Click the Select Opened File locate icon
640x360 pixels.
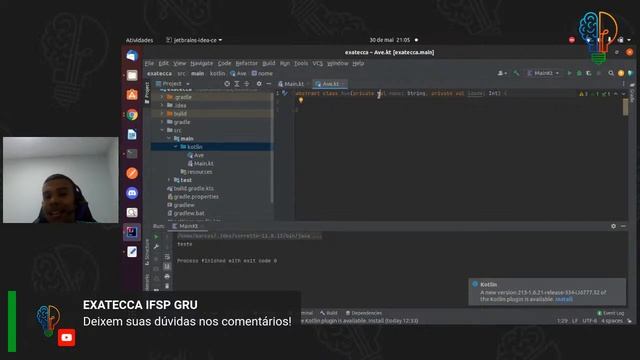[227, 84]
